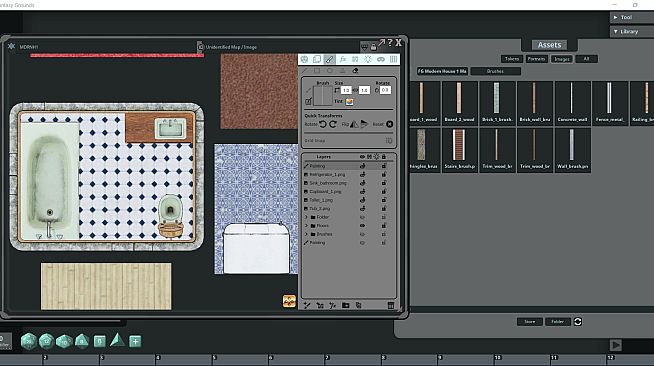Select the bottom Painting layer row
Screen dimensions: 654x366
tap(349, 243)
